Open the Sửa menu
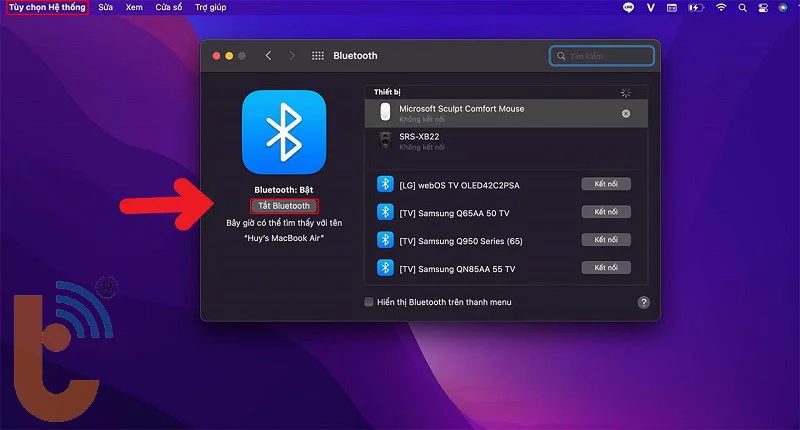800x430 pixels. coord(106,7)
